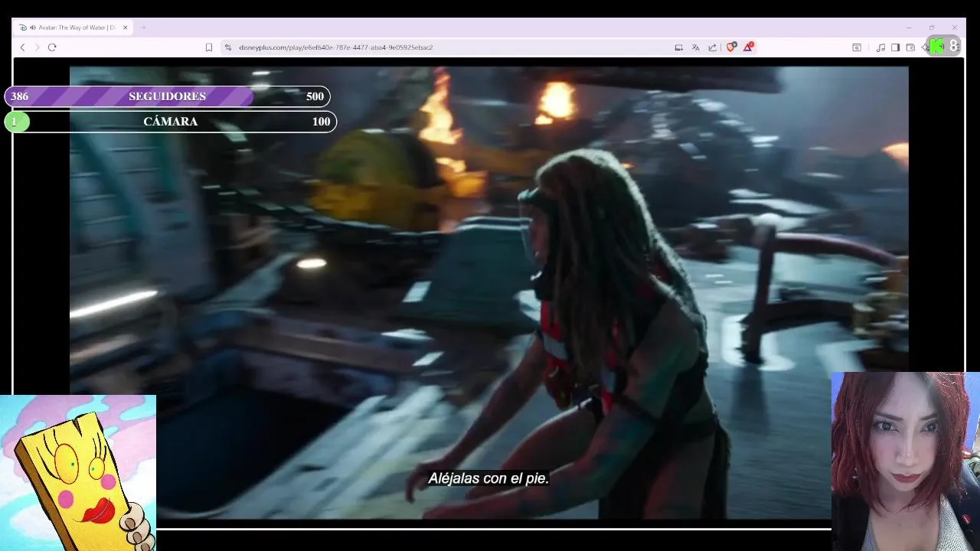Cast the screen to another device
Image resolution: width=980 pixels, height=551 pixels.
point(678,47)
